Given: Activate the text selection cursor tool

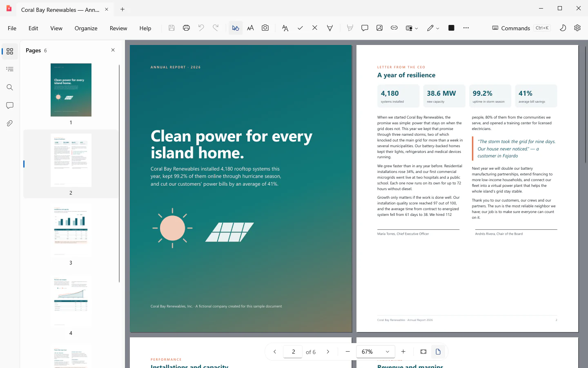Looking at the screenshot, I should (x=236, y=28).
